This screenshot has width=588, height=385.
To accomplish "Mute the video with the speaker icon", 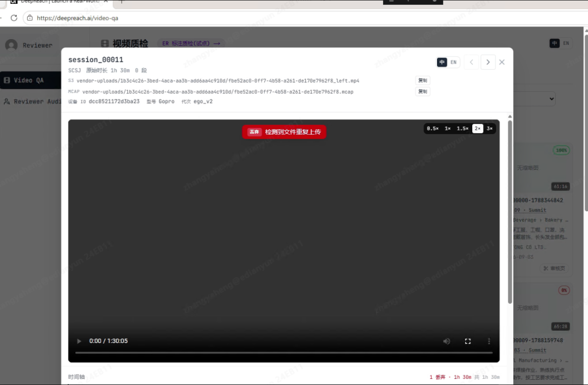I will point(447,341).
